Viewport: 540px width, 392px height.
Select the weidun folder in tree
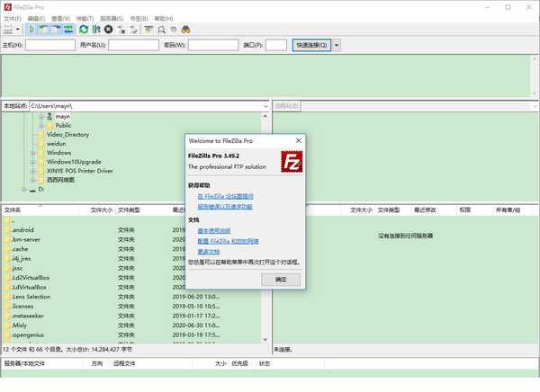click(x=56, y=144)
